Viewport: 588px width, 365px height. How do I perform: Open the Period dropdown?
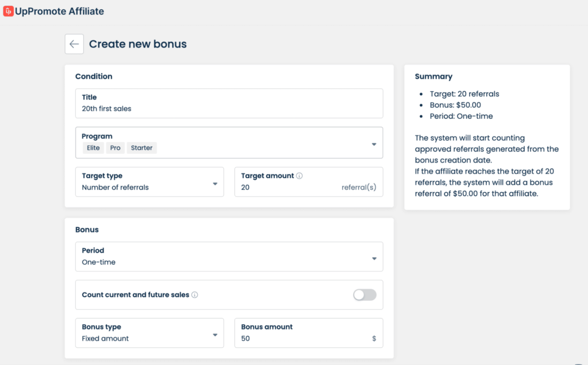(x=374, y=259)
